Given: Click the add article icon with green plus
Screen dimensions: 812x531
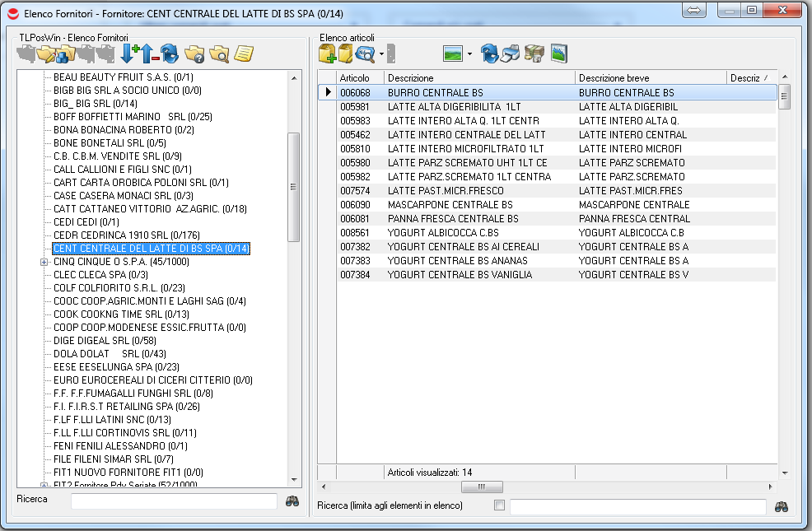Looking at the screenshot, I should point(327,54).
